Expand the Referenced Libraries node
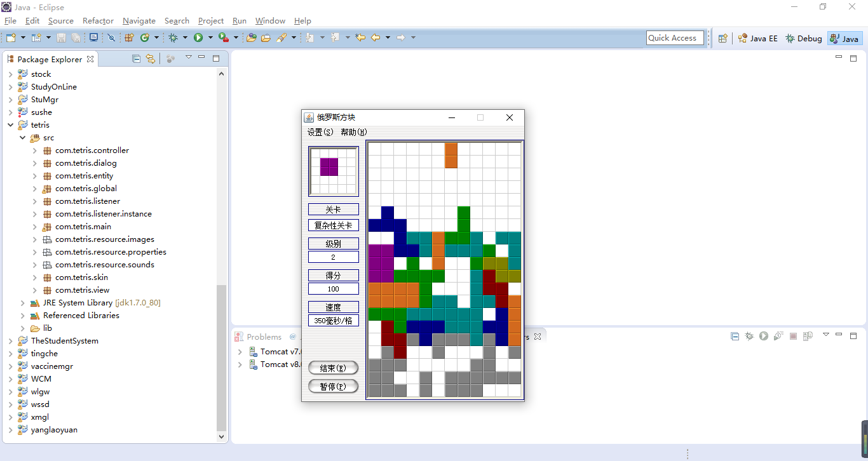 click(x=22, y=316)
